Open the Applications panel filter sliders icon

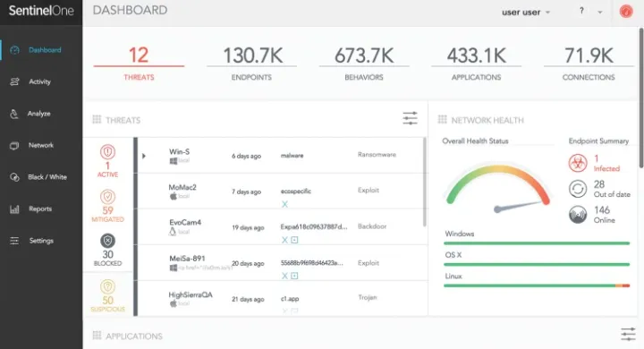(628, 334)
